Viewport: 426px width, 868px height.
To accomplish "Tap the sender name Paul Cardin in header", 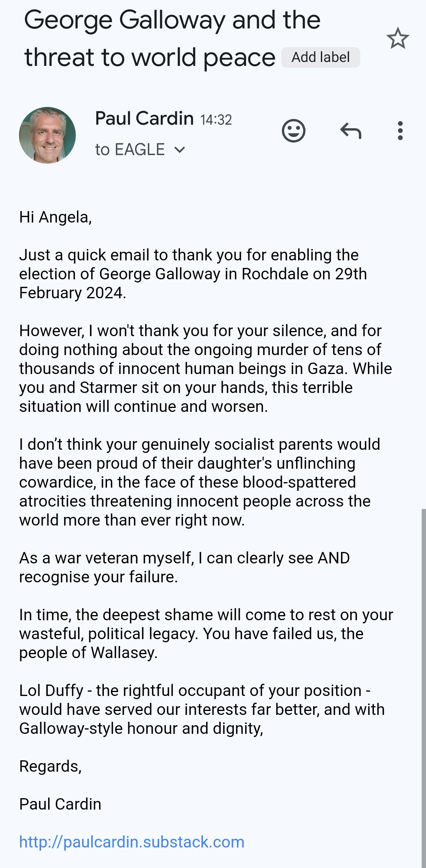I will click(x=144, y=118).
